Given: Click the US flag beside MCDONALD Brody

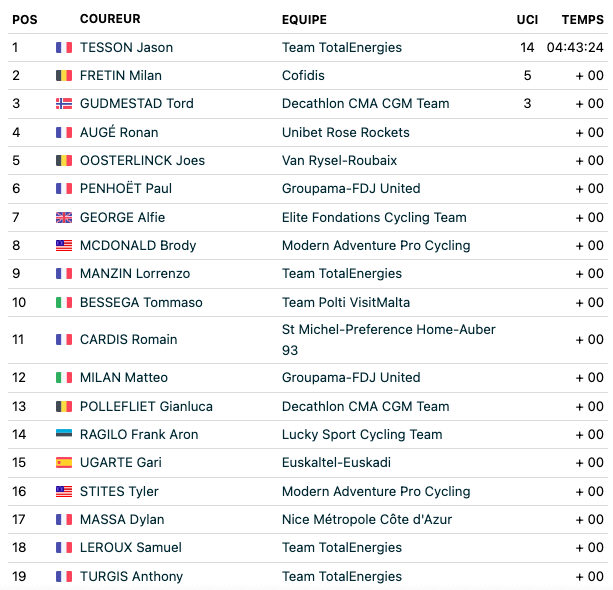Looking at the screenshot, I should point(64,246).
